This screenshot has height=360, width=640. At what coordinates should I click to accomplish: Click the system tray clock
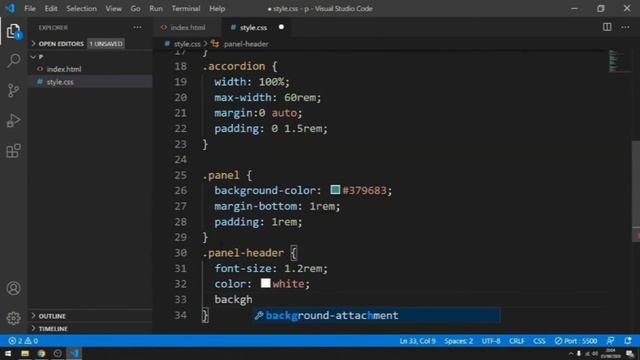611,353
